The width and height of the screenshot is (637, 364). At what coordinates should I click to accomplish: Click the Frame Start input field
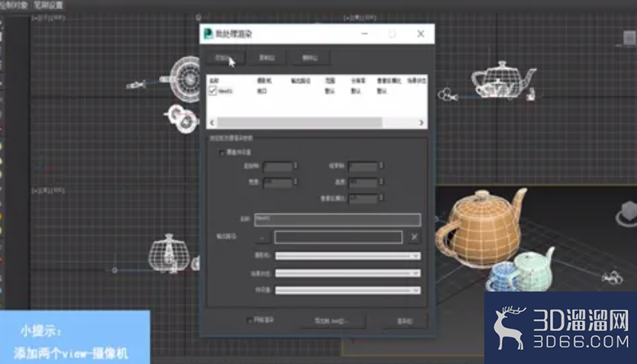click(278, 166)
